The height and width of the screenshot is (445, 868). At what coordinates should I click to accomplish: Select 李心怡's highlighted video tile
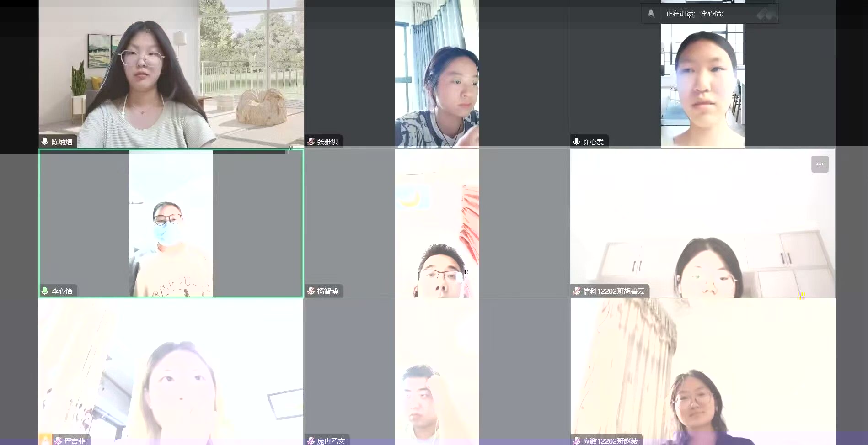point(171,224)
